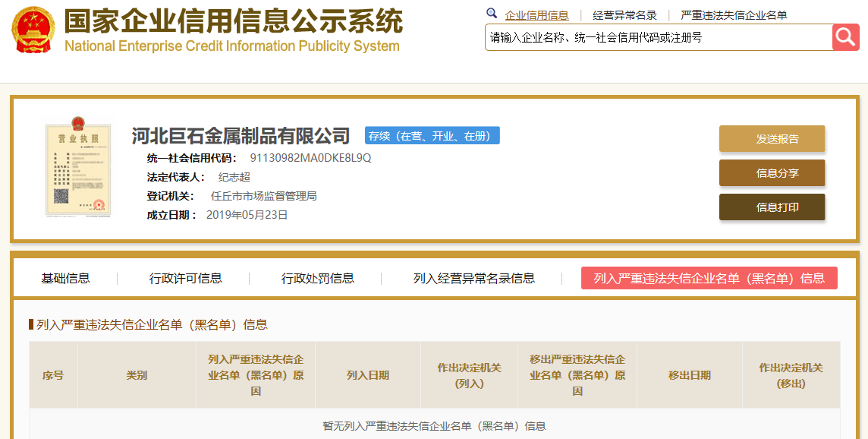Click the 信息分享 button
This screenshot has height=439, width=868.
pyautogui.click(x=772, y=173)
